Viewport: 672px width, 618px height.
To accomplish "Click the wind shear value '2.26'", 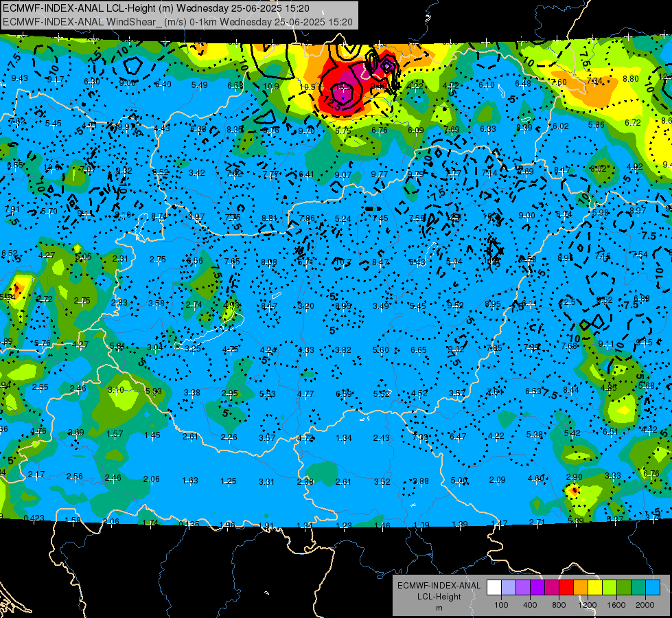I will (229, 437).
